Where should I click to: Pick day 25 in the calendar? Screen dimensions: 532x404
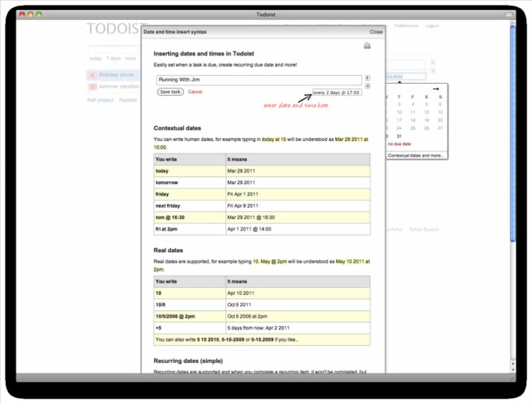(x=413, y=128)
